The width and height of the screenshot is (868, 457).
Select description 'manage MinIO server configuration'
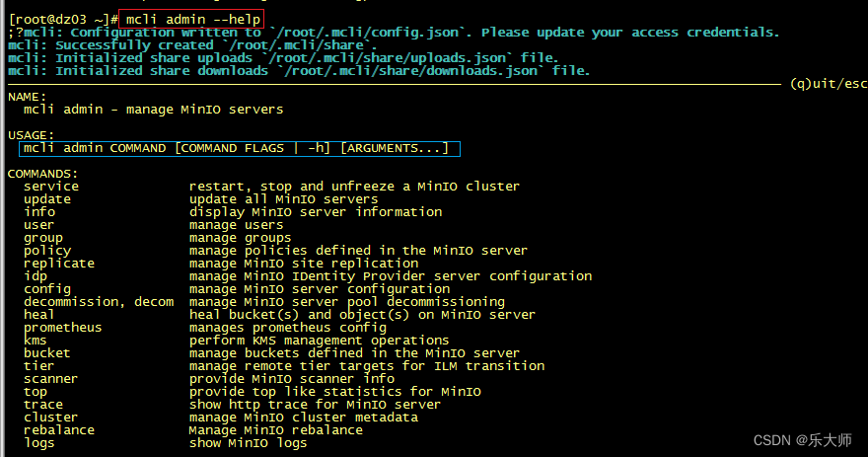(320, 289)
